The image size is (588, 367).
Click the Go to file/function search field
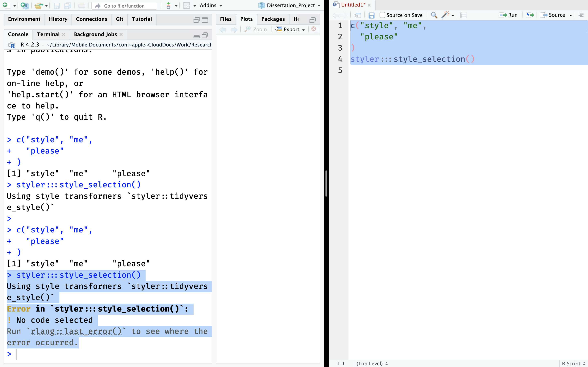click(124, 6)
